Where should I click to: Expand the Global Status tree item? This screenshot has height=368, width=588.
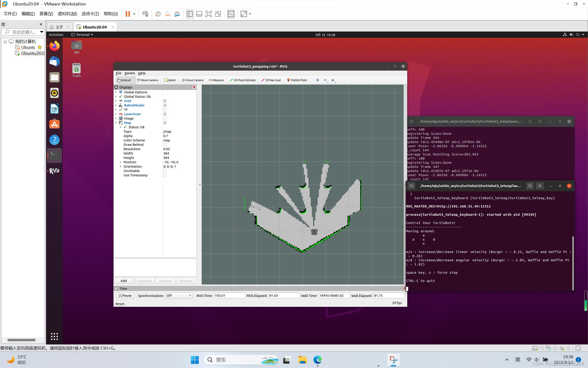116,96
